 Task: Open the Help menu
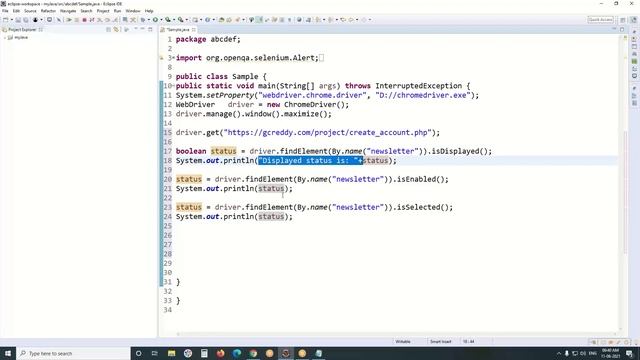pos(149,11)
